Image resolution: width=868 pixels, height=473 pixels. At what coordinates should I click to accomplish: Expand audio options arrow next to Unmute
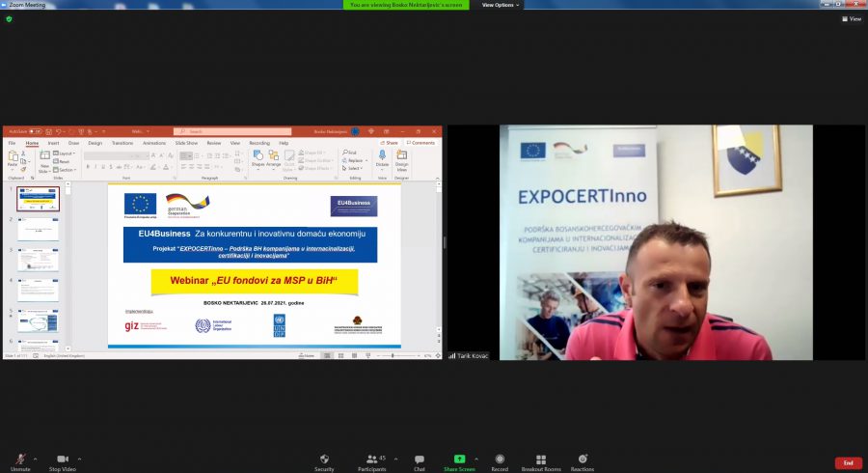(x=35, y=459)
